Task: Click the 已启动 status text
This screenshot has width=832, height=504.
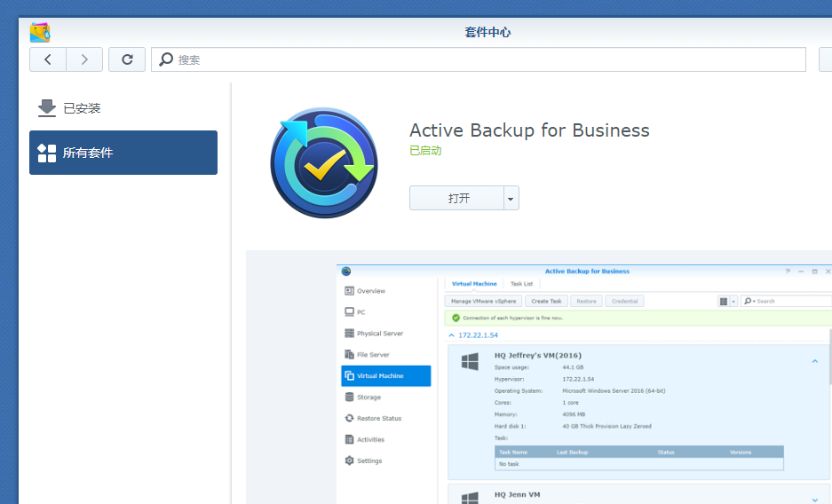Action: (425, 151)
